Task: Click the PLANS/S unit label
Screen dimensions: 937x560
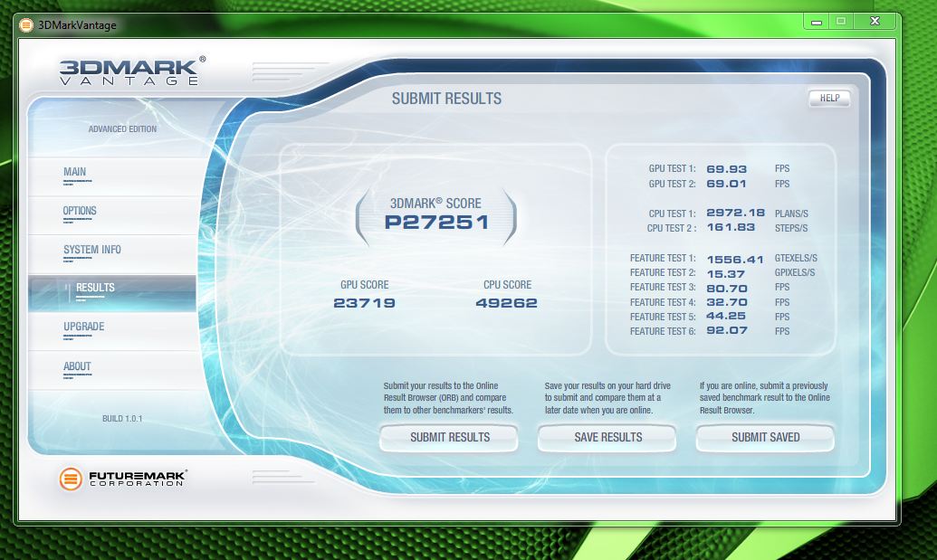Action: pos(791,214)
